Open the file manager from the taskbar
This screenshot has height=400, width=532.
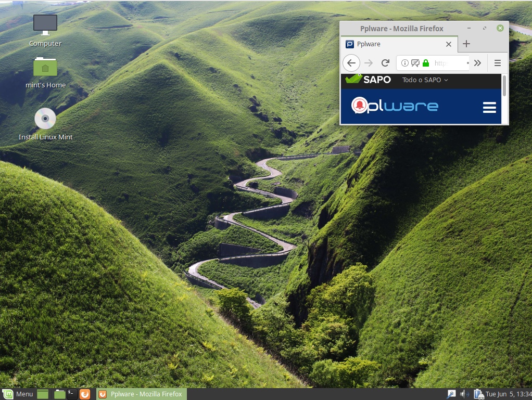[59, 394]
